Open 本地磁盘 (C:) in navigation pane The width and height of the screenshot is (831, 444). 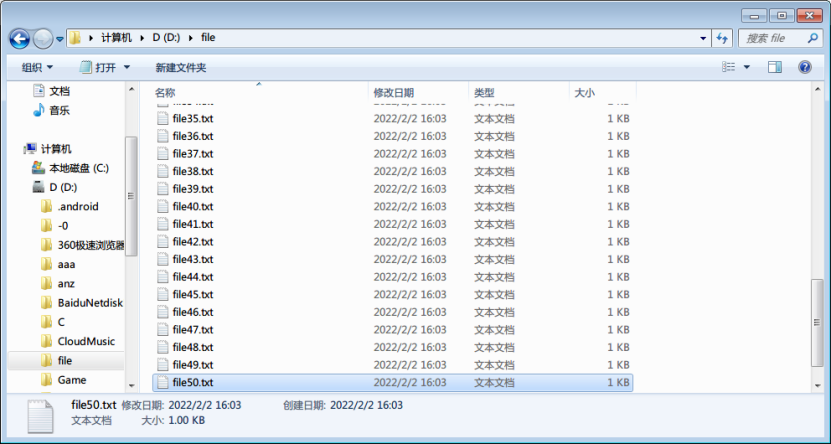pos(79,168)
